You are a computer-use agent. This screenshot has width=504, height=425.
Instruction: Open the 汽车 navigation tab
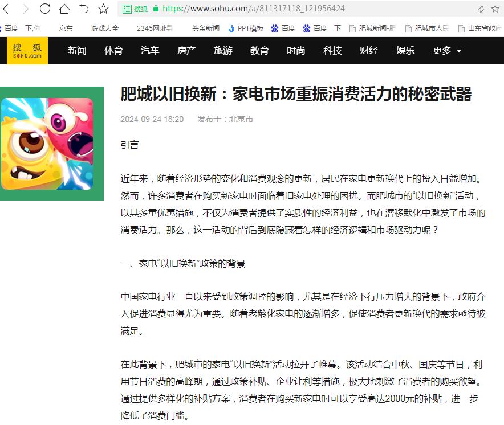150,51
